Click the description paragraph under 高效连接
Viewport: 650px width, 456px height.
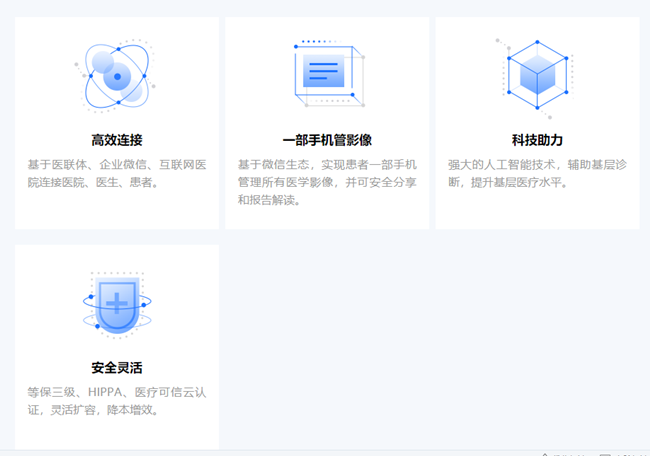(x=117, y=173)
